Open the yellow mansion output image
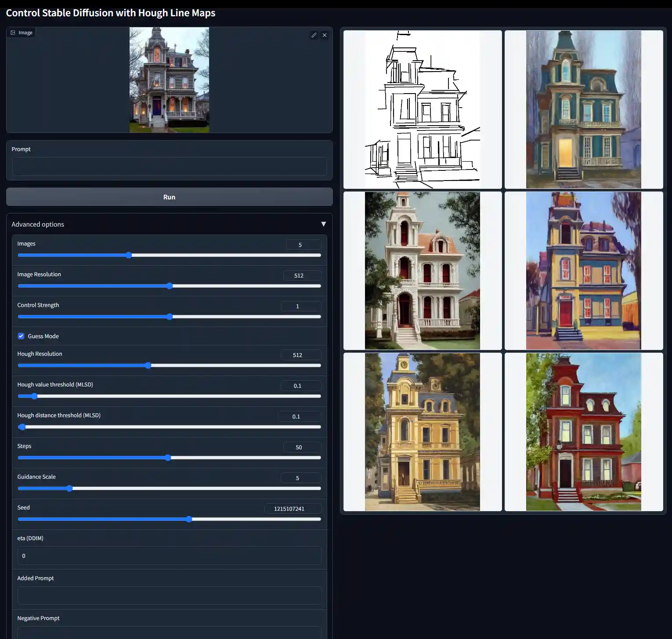 pos(422,432)
